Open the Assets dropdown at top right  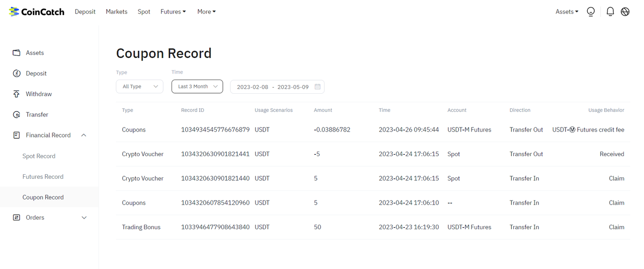pos(567,12)
